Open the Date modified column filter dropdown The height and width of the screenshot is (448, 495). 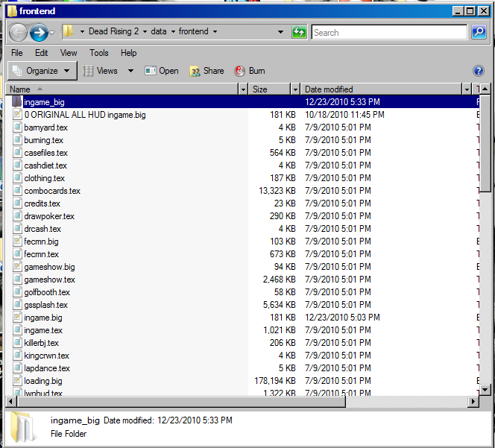[x=467, y=89]
